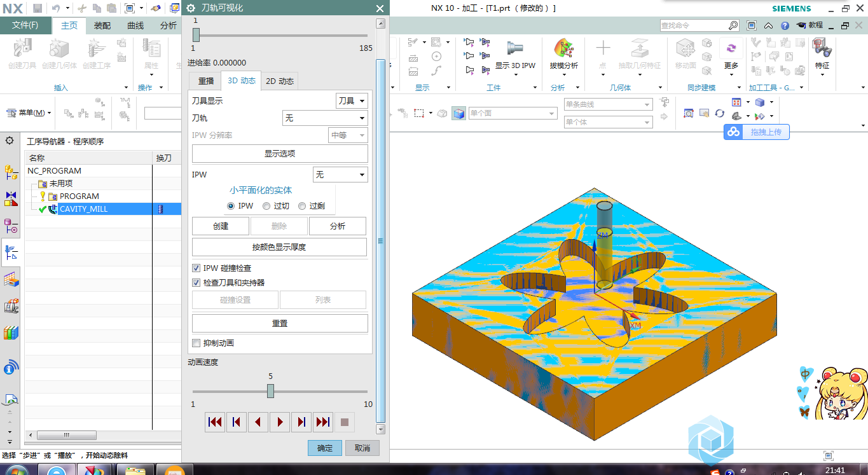Select the 过切 (overcut) radio button
The image size is (868, 475).
click(266, 206)
